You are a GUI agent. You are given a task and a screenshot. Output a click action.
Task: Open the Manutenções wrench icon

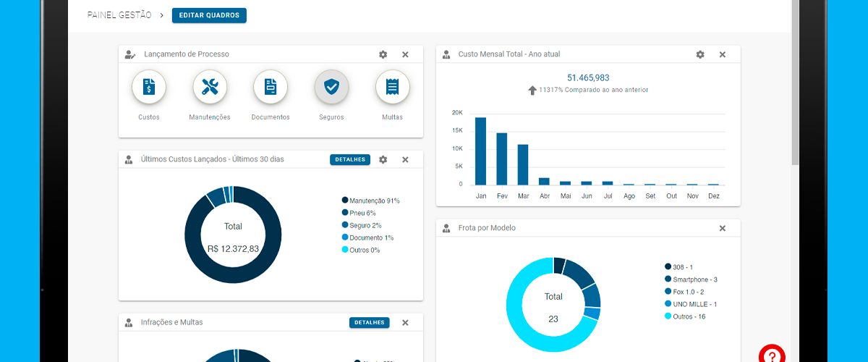210,88
